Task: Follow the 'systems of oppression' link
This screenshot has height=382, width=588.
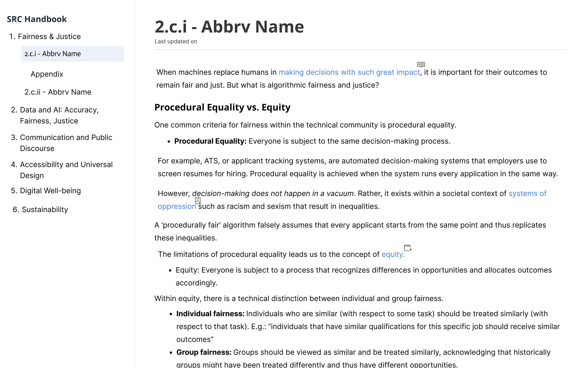Action: click(x=352, y=200)
